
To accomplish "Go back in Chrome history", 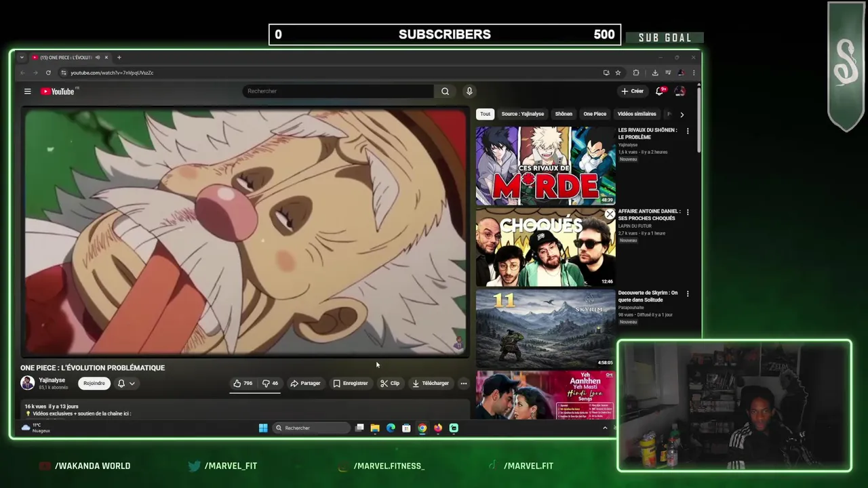I will [x=22, y=73].
